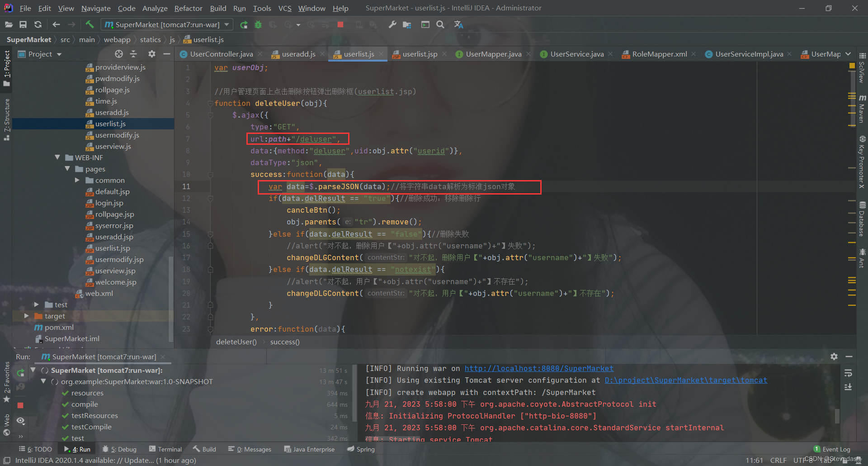Screen dimensions: 868x466
Task: Click the Build project hammer icon
Action: click(x=90, y=24)
